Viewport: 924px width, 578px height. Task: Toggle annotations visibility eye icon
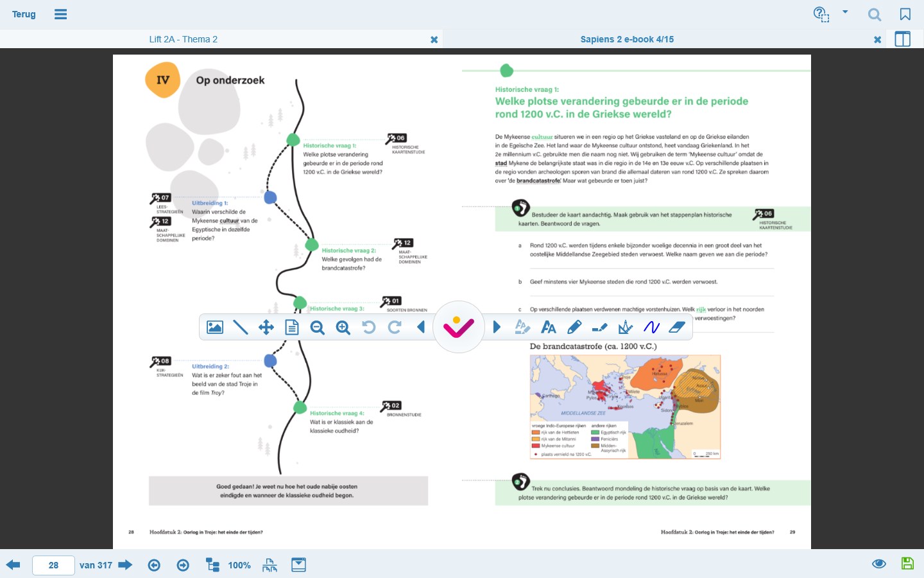coord(879,564)
